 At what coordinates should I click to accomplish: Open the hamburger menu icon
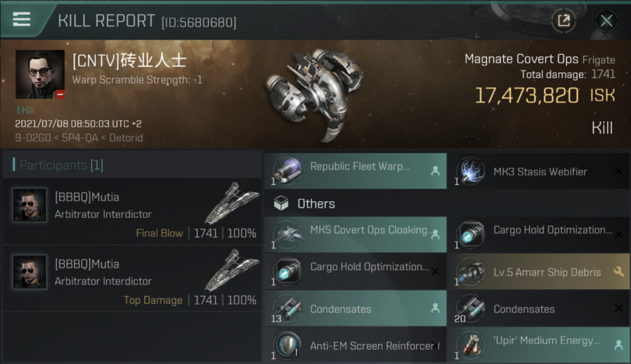pos(21,19)
